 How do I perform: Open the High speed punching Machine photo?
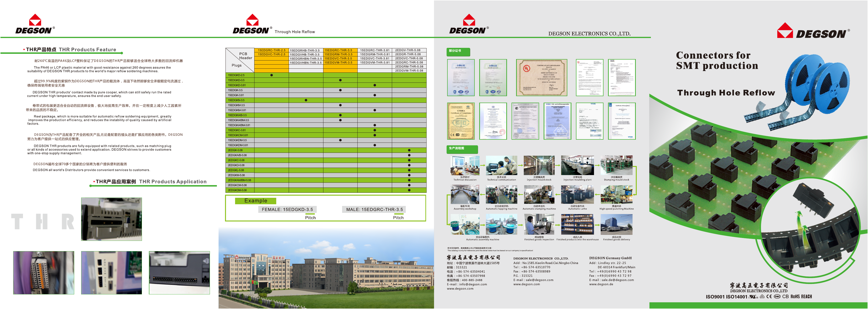coord(616,194)
